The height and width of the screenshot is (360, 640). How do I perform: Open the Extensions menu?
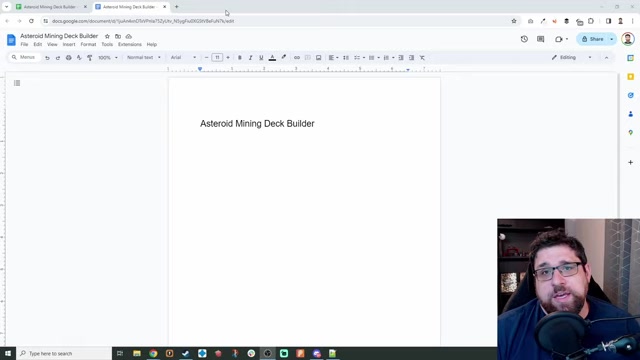[x=130, y=44]
